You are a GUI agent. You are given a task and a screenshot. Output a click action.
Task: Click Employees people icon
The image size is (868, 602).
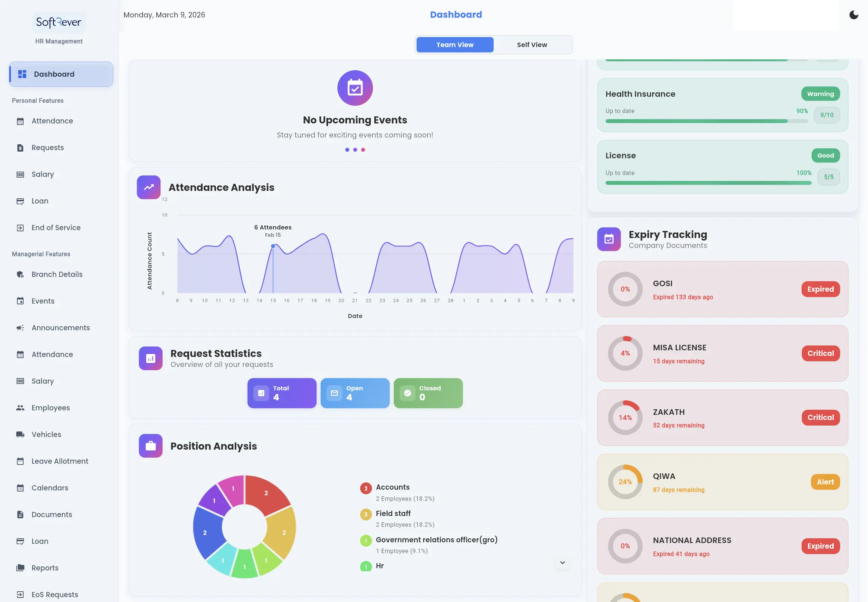coord(20,408)
